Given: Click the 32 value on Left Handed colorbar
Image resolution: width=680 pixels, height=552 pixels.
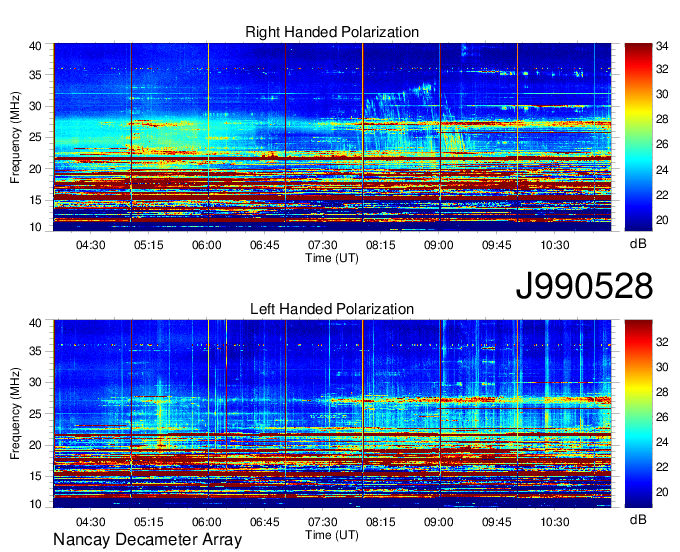Looking at the screenshot, I should pos(662,342).
